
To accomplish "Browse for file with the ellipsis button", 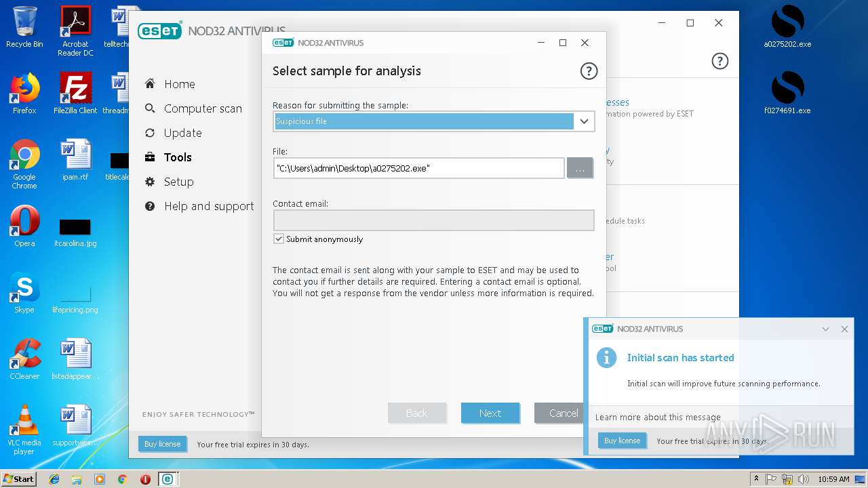I will (580, 168).
